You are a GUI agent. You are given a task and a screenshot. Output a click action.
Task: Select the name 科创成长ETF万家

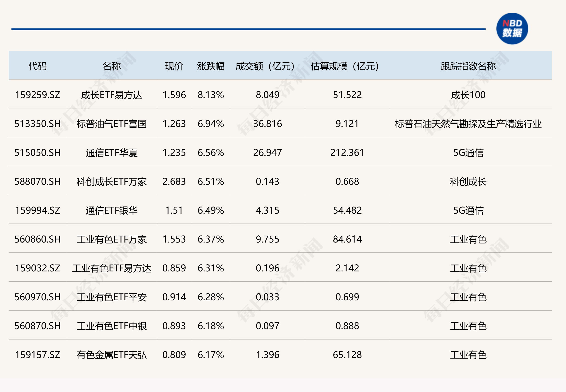point(111,182)
